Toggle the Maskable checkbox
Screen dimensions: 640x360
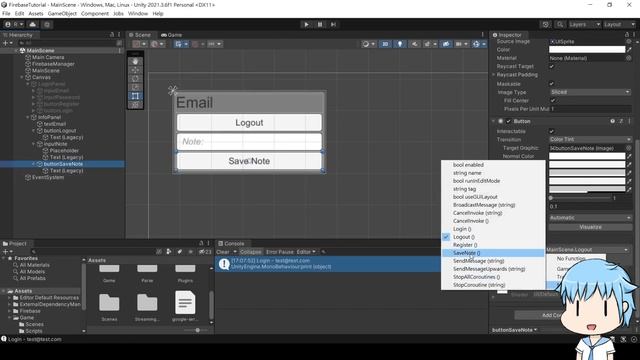click(x=552, y=84)
